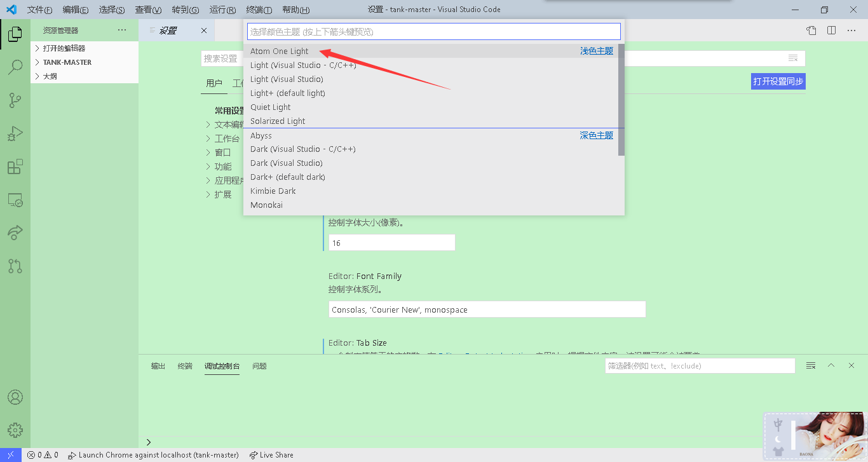The width and height of the screenshot is (868, 462).
Task: Split the editor to the right
Action: point(831,31)
